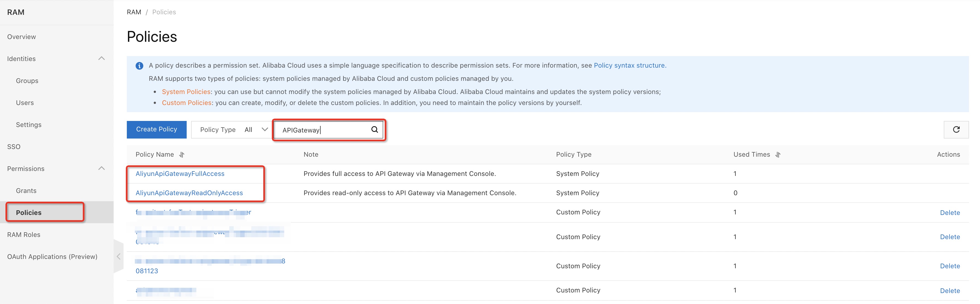Refresh the policies list
The width and height of the screenshot is (980, 304).
(x=956, y=129)
